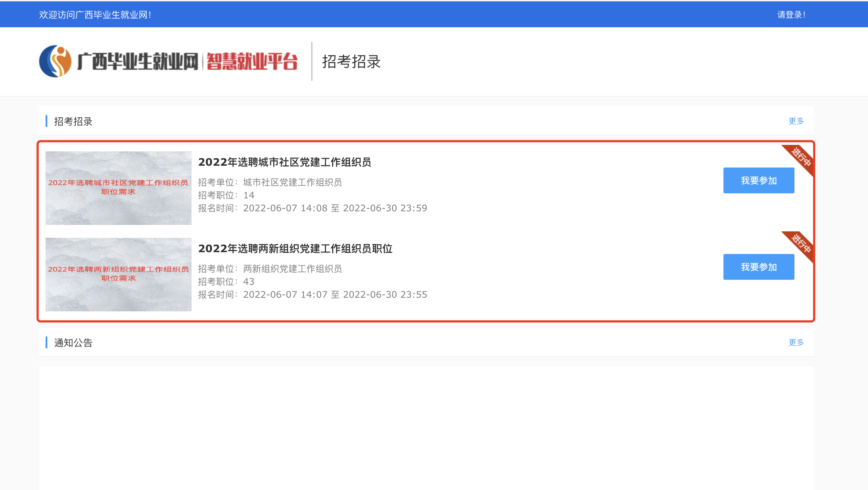This screenshot has height=490, width=868.
Task: Click the 招考招录 page heading beside the logo
Action: (x=351, y=62)
